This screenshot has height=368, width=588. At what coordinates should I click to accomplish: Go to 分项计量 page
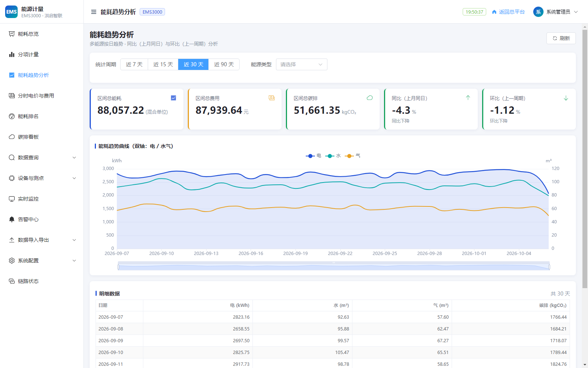pyautogui.click(x=42, y=54)
